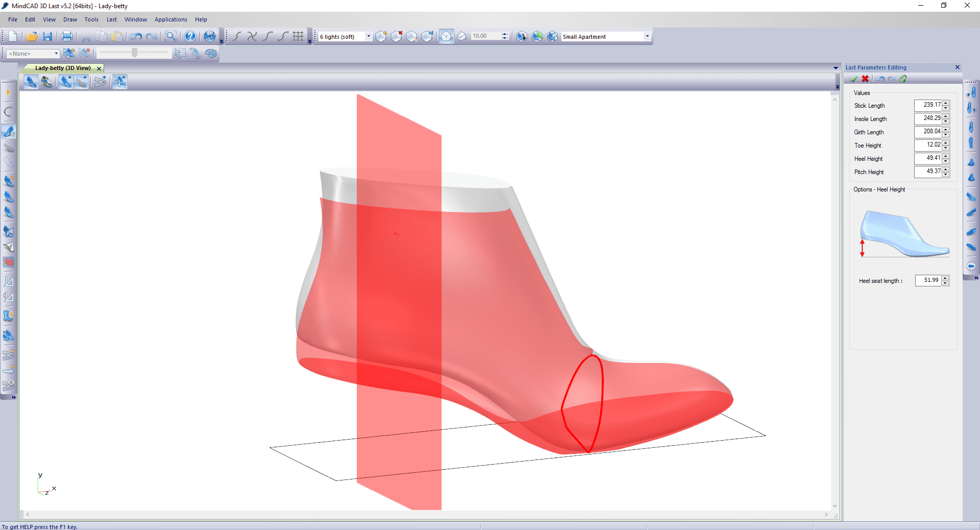Open the 6 lights (soft) dropdown
Screen dimensions: 980x530
(369, 36)
